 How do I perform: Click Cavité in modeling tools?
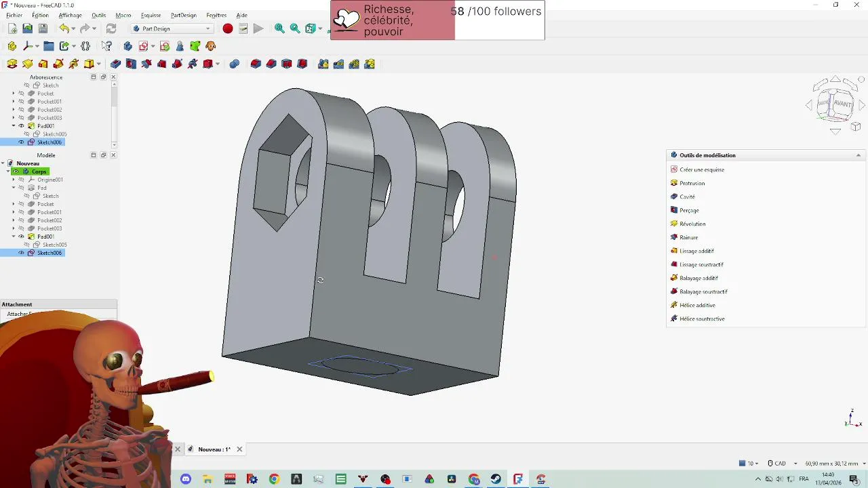[687, 197]
